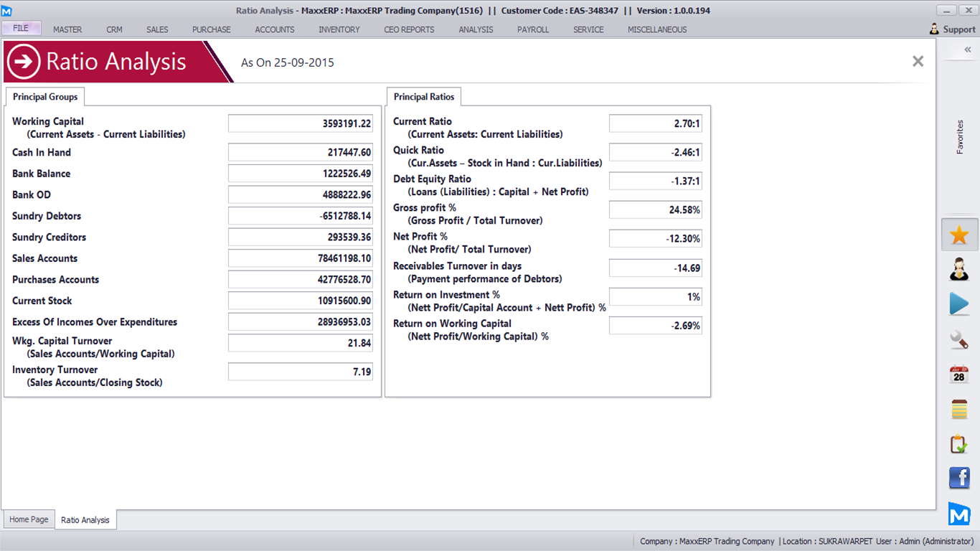Switch to the Home Page tab
Image resolution: width=980 pixels, height=551 pixels.
[29, 519]
